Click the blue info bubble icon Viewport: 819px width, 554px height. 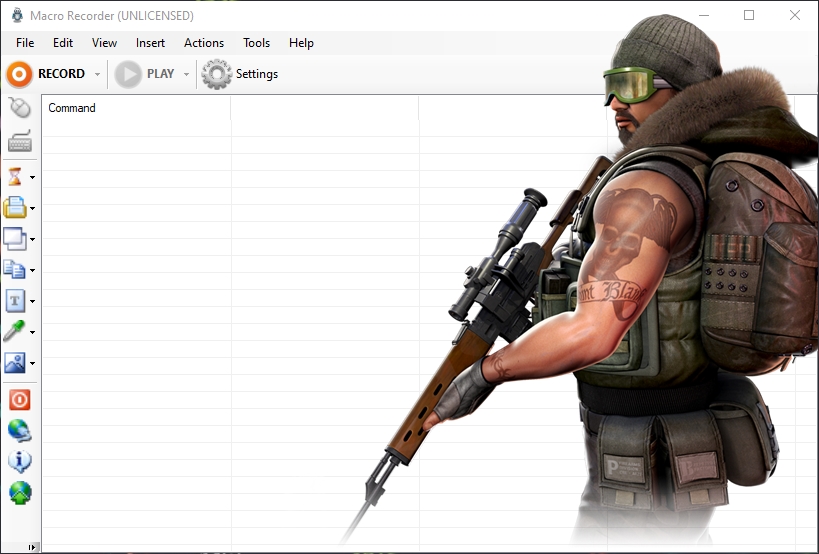(20, 462)
